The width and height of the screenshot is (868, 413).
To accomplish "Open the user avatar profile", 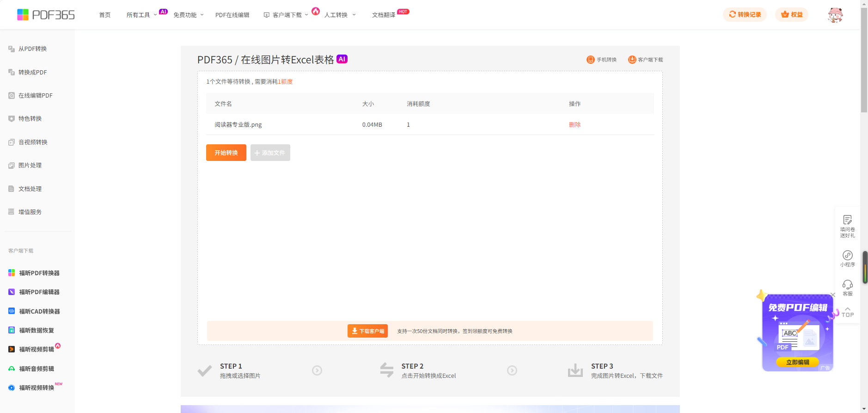I will 835,15.
